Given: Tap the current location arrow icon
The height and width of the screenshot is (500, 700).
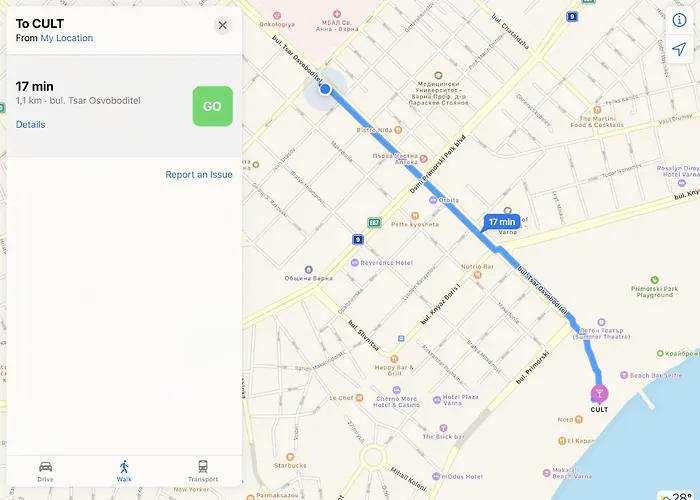Looking at the screenshot, I should tap(679, 48).
